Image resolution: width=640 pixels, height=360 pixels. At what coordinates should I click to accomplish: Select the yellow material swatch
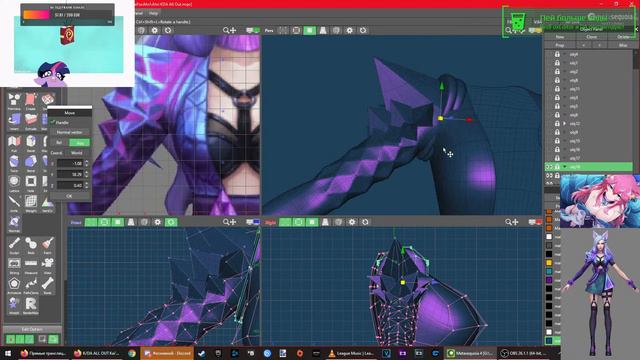point(549,262)
